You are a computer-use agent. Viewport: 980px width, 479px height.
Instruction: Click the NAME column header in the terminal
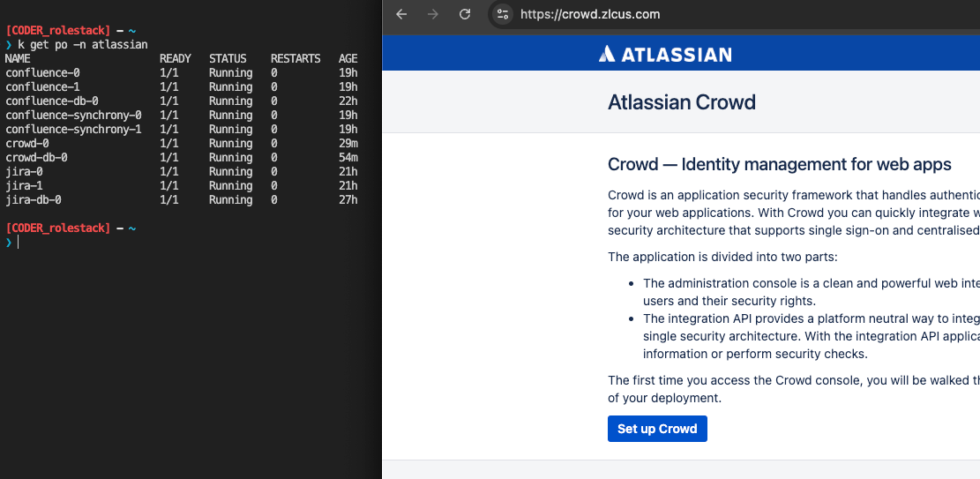pyautogui.click(x=18, y=59)
